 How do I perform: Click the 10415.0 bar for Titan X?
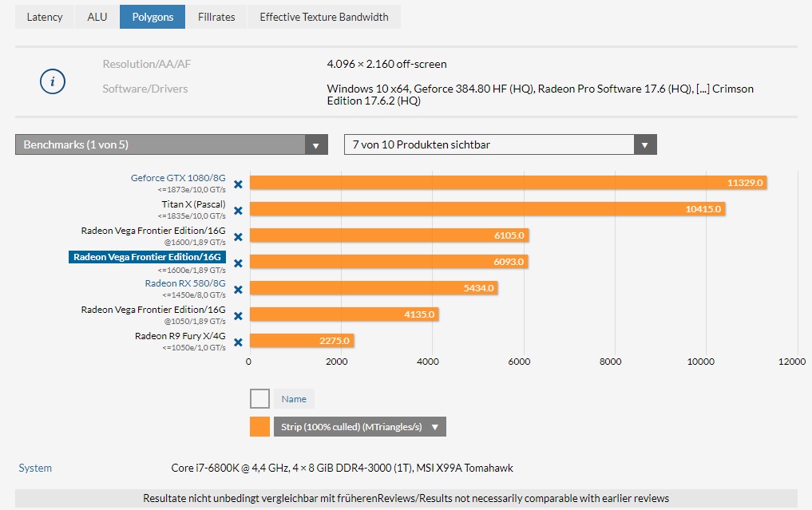tap(487, 208)
